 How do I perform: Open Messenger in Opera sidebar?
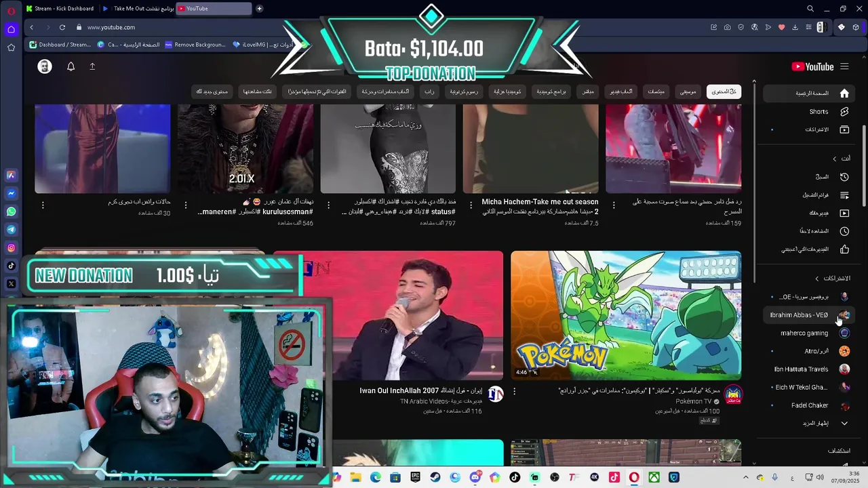click(11, 193)
